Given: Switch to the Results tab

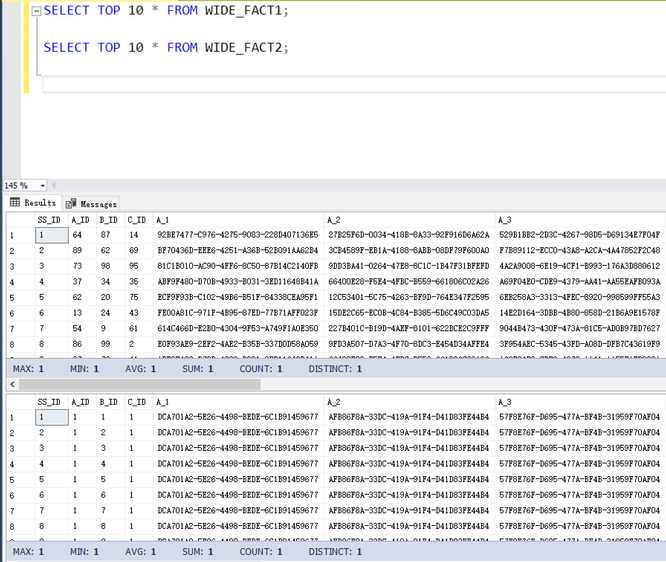Looking at the screenshot, I should [33, 203].
